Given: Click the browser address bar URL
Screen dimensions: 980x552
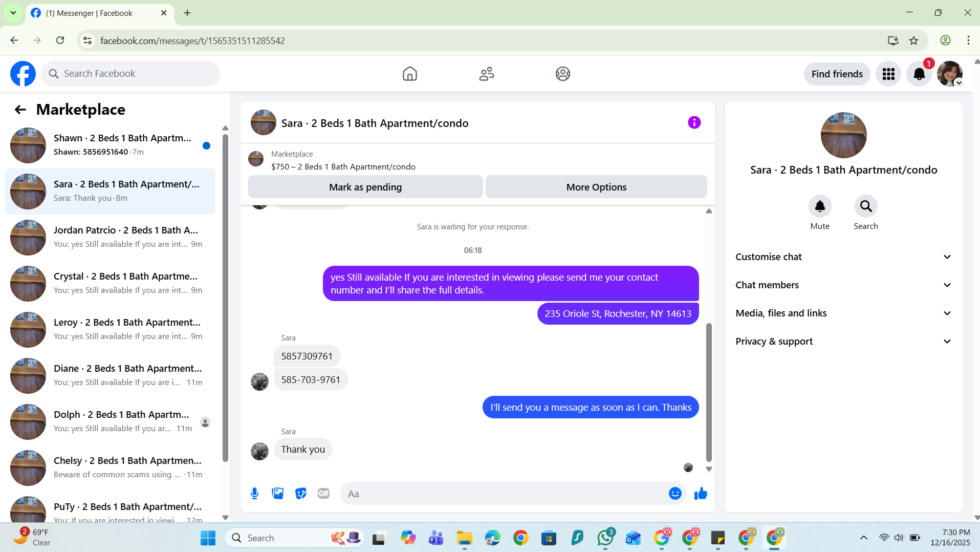Looking at the screenshot, I should coord(192,40).
